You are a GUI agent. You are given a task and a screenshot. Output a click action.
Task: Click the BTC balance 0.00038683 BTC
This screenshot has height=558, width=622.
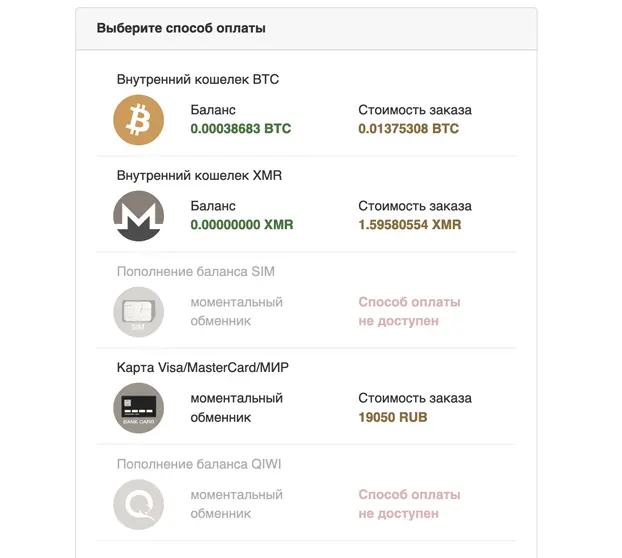click(241, 128)
